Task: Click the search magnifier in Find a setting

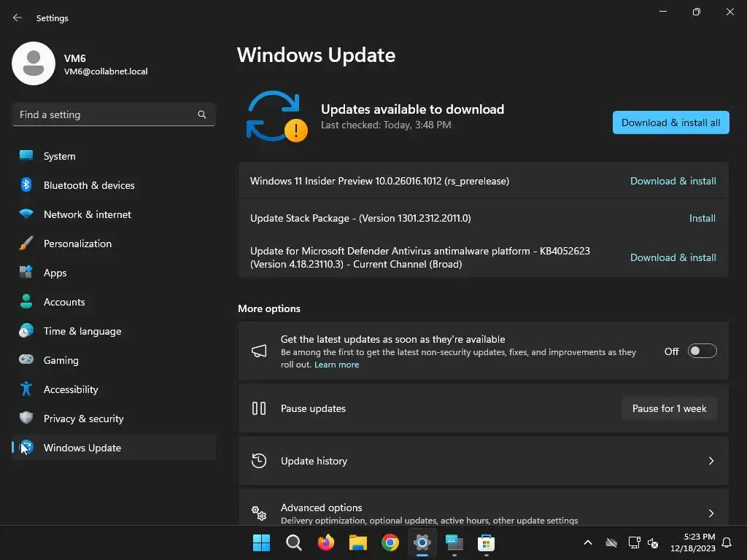Action: [202, 114]
